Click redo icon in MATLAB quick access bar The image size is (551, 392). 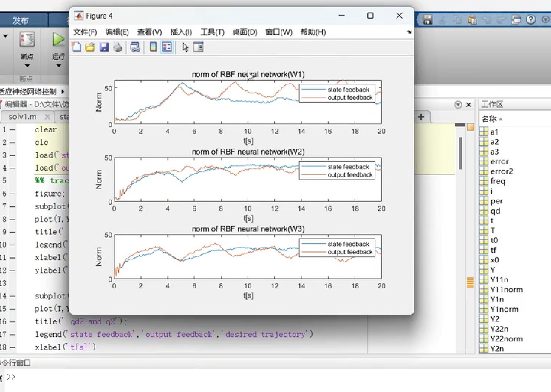tap(501, 20)
